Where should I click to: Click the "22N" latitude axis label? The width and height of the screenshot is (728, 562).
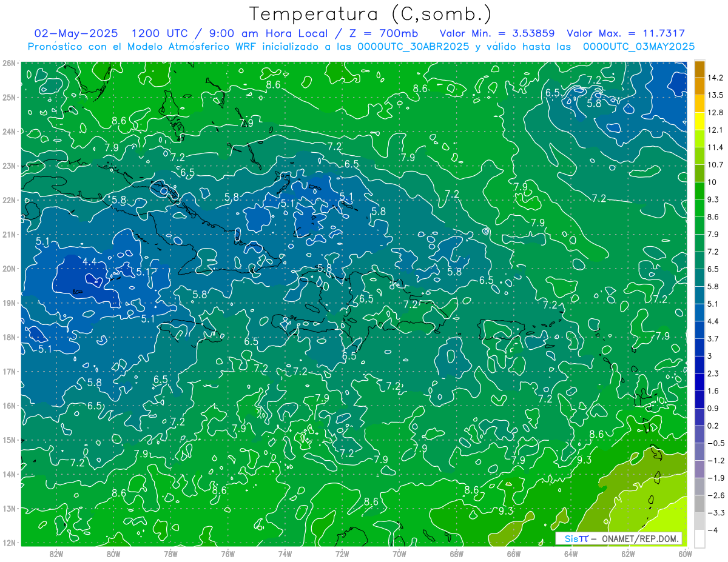(x=9, y=200)
